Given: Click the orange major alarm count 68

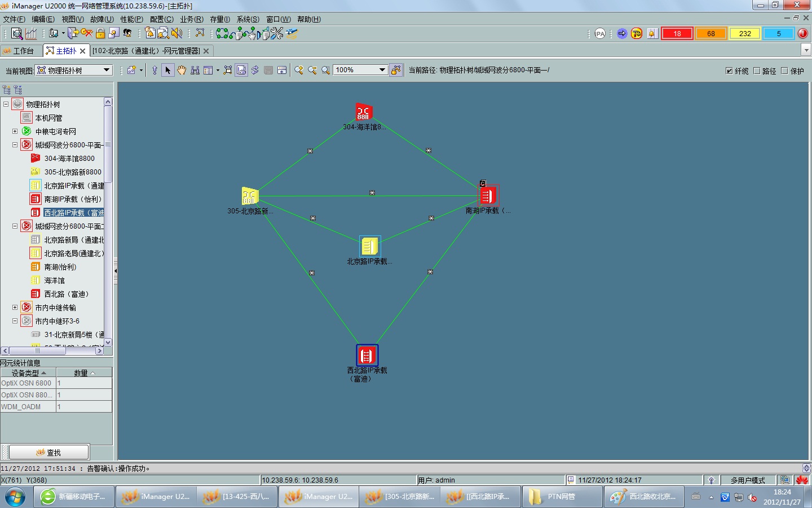Looking at the screenshot, I should 711,33.
